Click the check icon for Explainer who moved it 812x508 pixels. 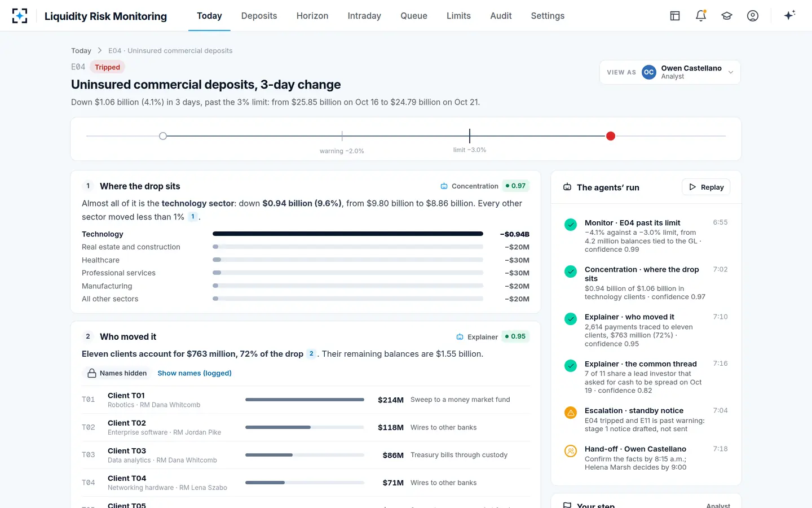click(571, 318)
